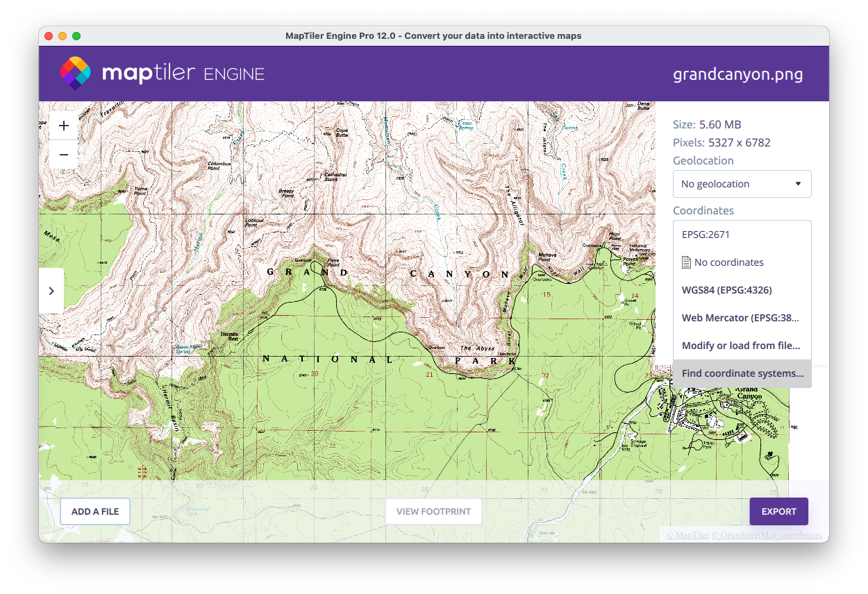Choose Web Mercator coordinate option
Image resolution: width=868 pixels, height=594 pixels.
pyautogui.click(x=740, y=318)
